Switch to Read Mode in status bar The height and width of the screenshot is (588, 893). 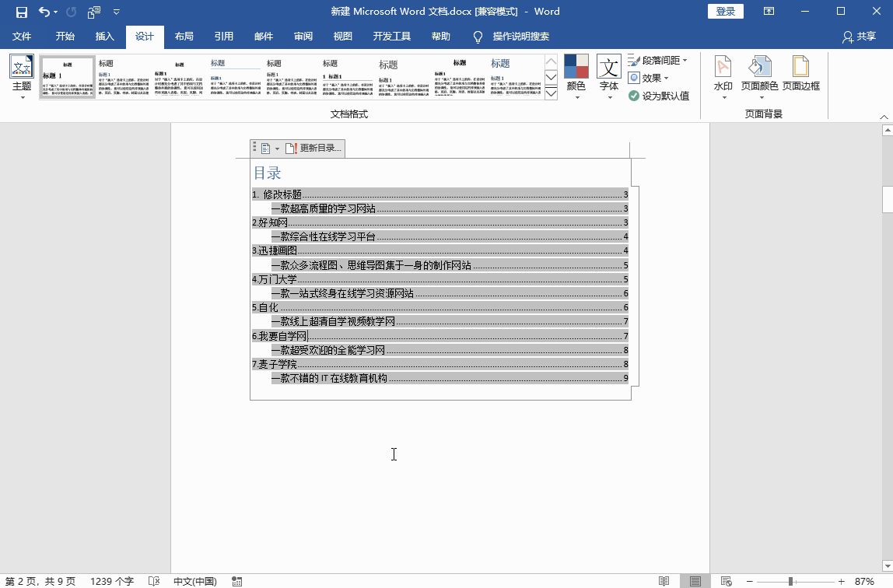click(x=664, y=581)
